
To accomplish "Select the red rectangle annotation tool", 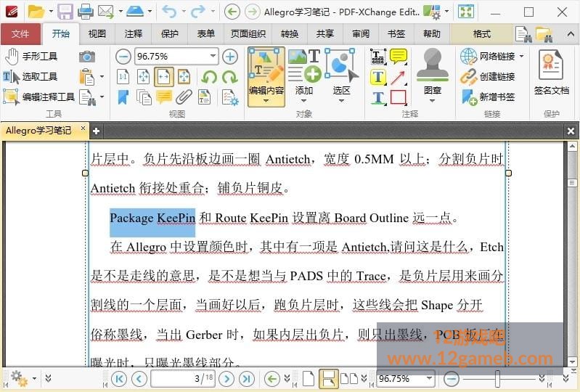I will click(x=399, y=97).
